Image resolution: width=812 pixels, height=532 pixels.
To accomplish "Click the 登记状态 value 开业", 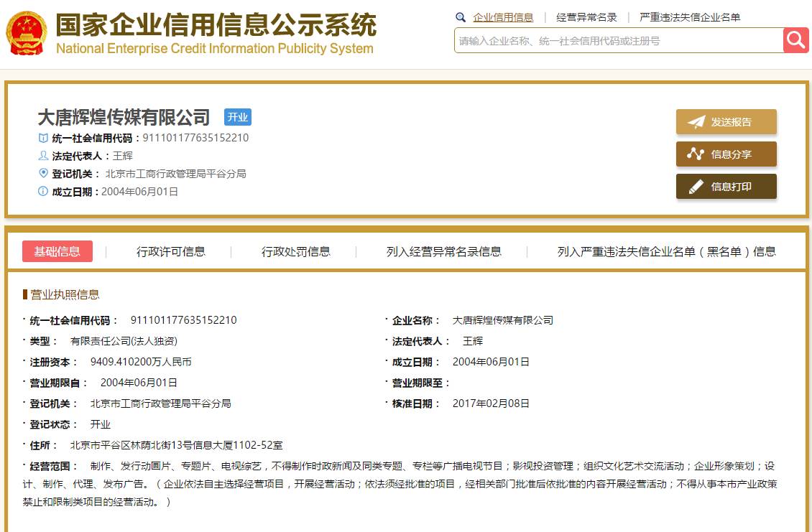I will (x=101, y=424).
